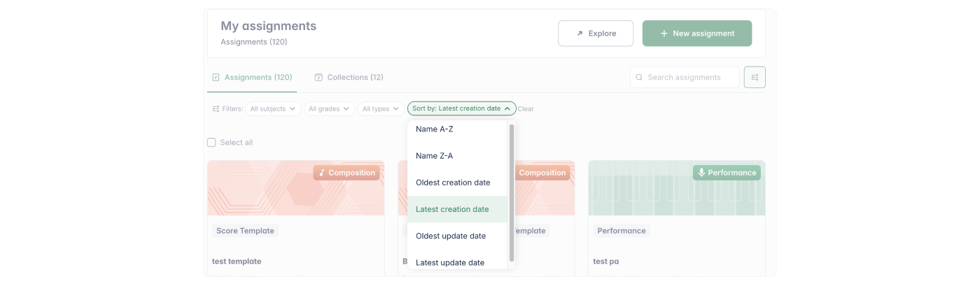Screen dimensions: 980x284
Task: Choose Oldest creation date option
Action: coord(457,183)
